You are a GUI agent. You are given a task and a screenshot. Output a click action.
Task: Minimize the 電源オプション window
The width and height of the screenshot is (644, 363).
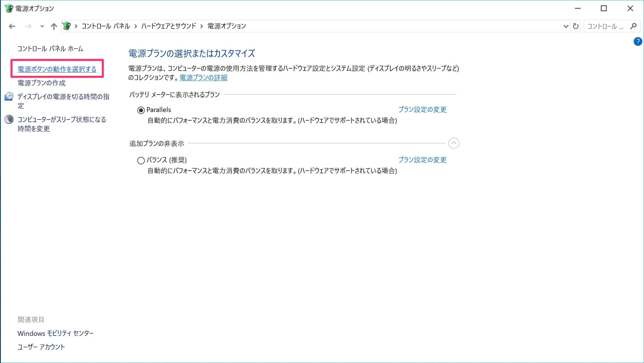point(578,8)
